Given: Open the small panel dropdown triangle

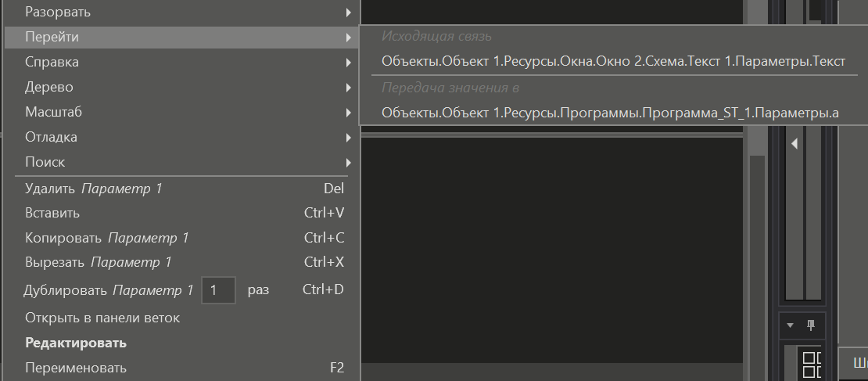Looking at the screenshot, I should [x=790, y=325].
